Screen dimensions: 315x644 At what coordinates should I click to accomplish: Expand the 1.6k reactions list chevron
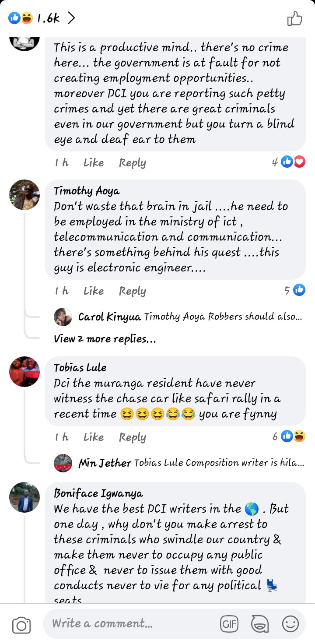[x=71, y=18]
